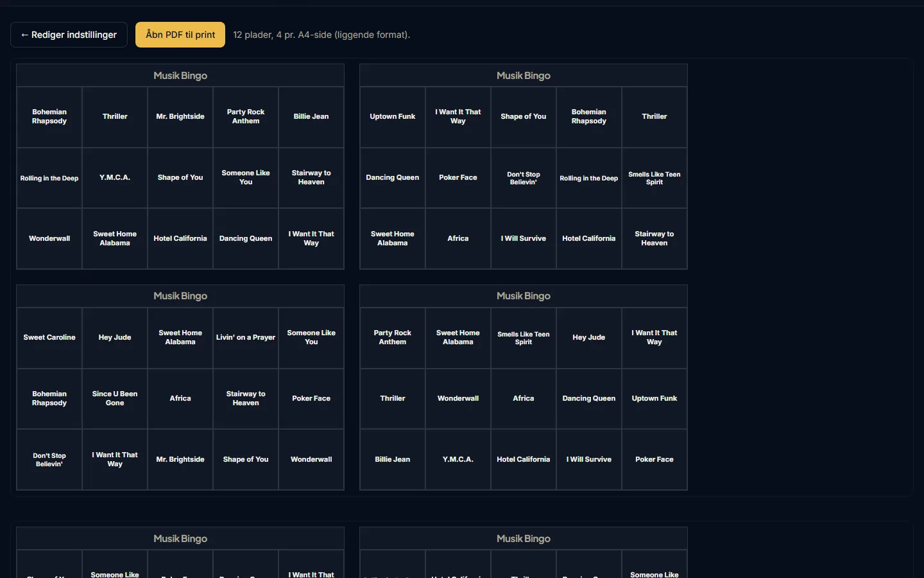Click the Musik Bingo title of the first card
Screen dimensions: 924x578
click(180, 76)
